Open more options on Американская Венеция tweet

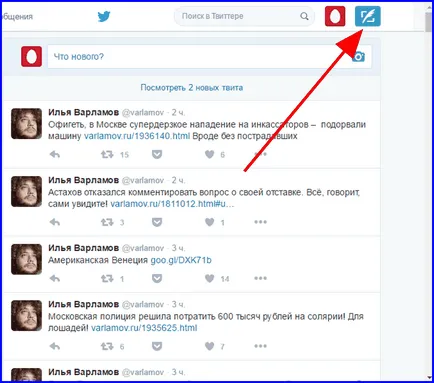[x=260, y=278]
